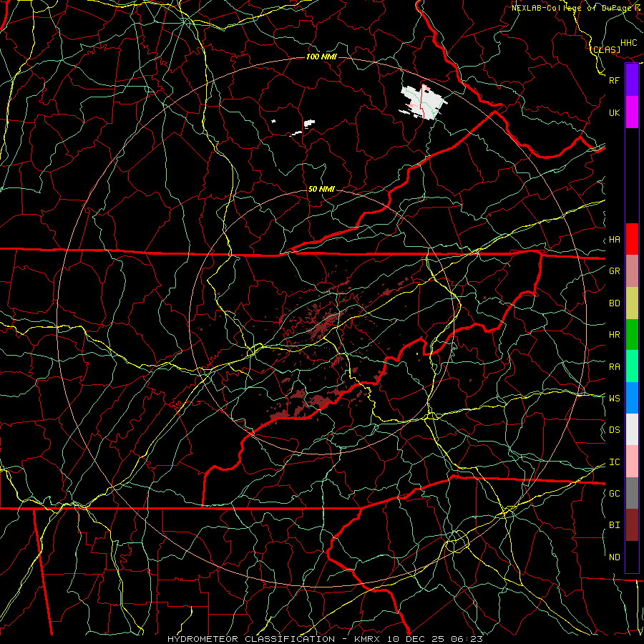644x644 pixels.
Task: Click the 'HR' legend label
Action: point(614,335)
